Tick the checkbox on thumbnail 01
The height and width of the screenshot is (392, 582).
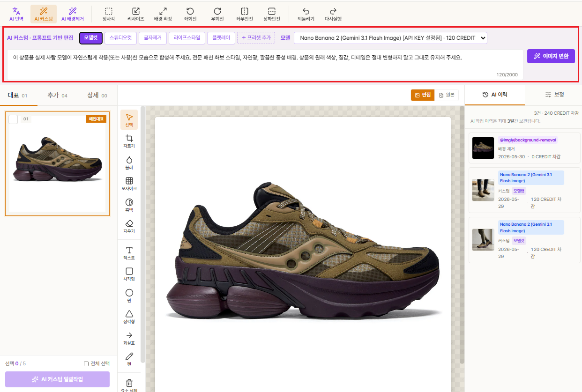[13, 119]
